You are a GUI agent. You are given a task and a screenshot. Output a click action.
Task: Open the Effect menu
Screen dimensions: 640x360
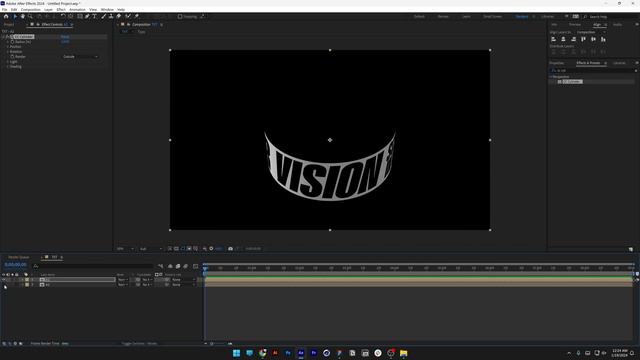point(61,9)
